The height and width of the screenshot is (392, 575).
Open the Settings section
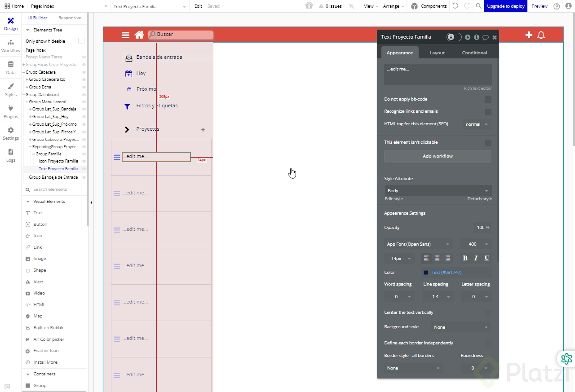pos(11,133)
